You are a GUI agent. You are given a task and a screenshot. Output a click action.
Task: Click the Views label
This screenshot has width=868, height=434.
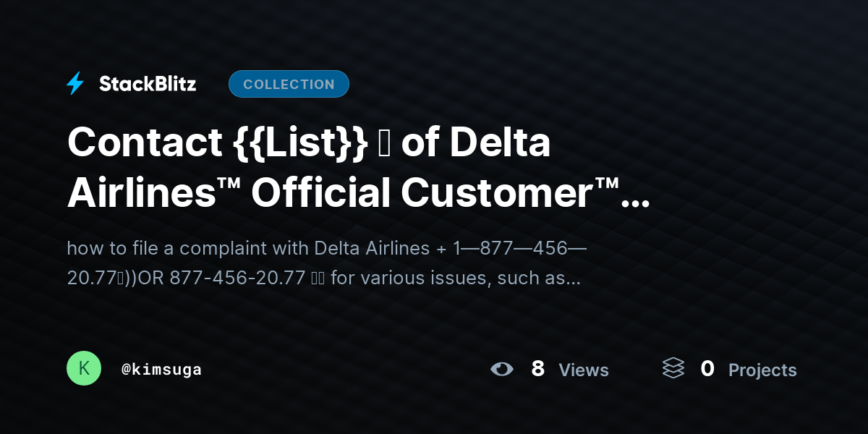pyautogui.click(x=584, y=370)
